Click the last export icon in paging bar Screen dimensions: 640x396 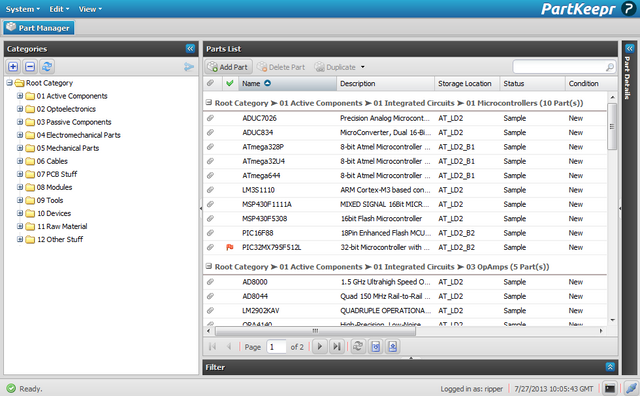pyautogui.click(x=392, y=347)
